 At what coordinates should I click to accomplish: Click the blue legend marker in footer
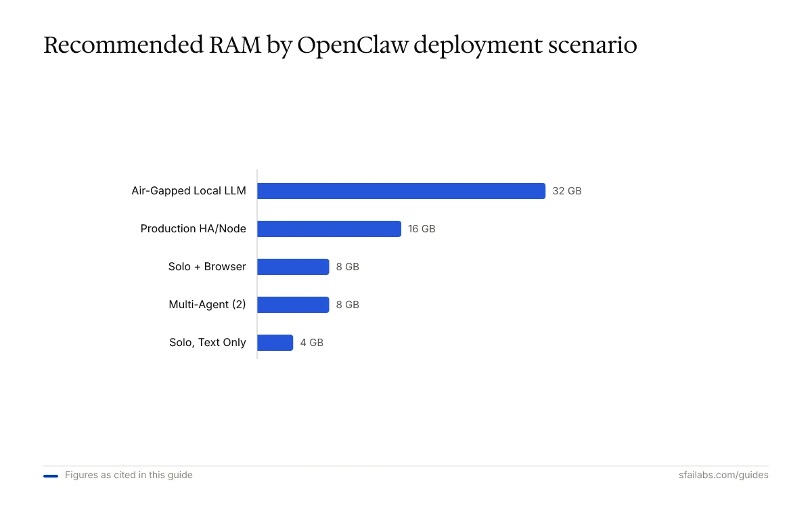51,476
